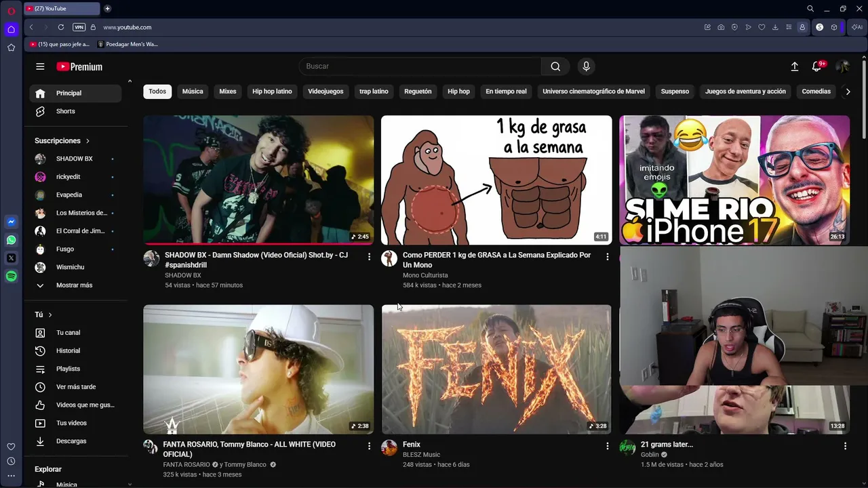Go to the YouTube Premium home logo
This screenshot has height=488, width=868.
click(79, 66)
